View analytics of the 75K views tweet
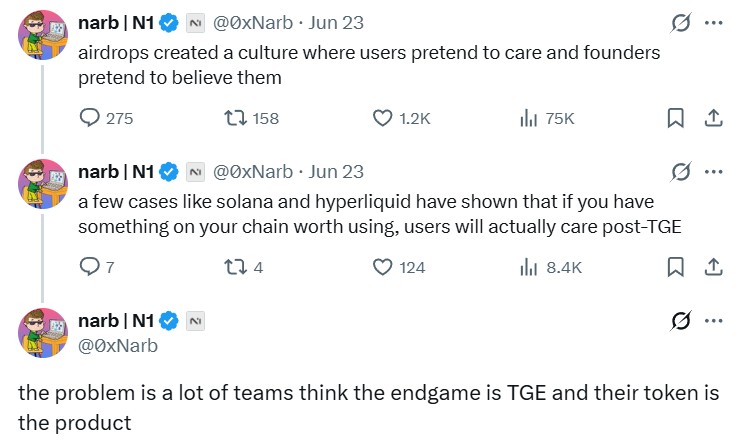The width and height of the screenshot is (736, 443). point(530,118)
